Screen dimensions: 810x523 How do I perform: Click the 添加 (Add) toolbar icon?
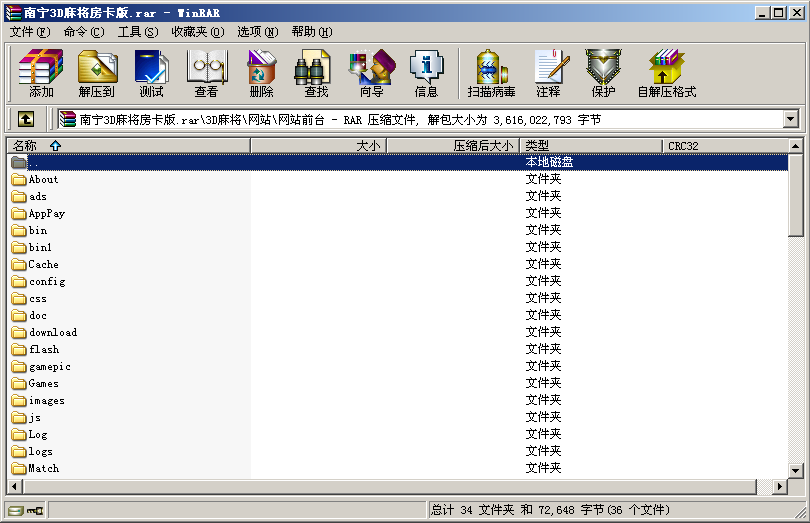pyautogui.click(x=41, y=73)
